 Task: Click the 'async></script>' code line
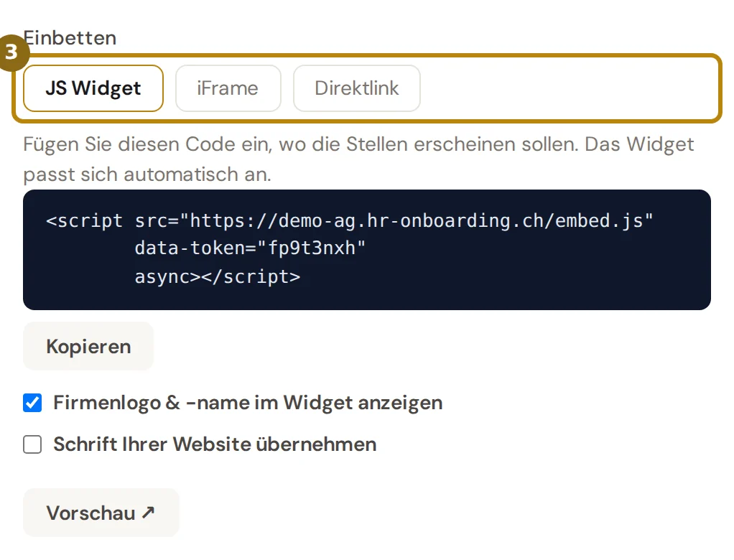pos(217,276)
